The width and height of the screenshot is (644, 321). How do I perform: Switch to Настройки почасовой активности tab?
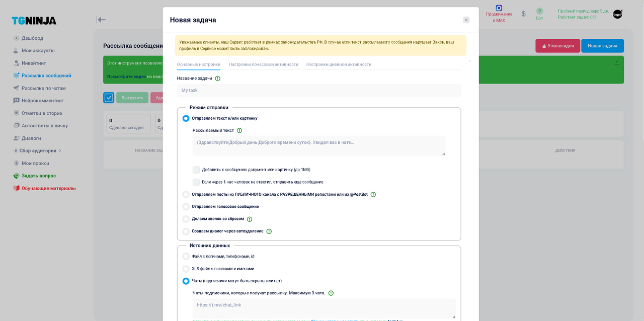point(263,64)
